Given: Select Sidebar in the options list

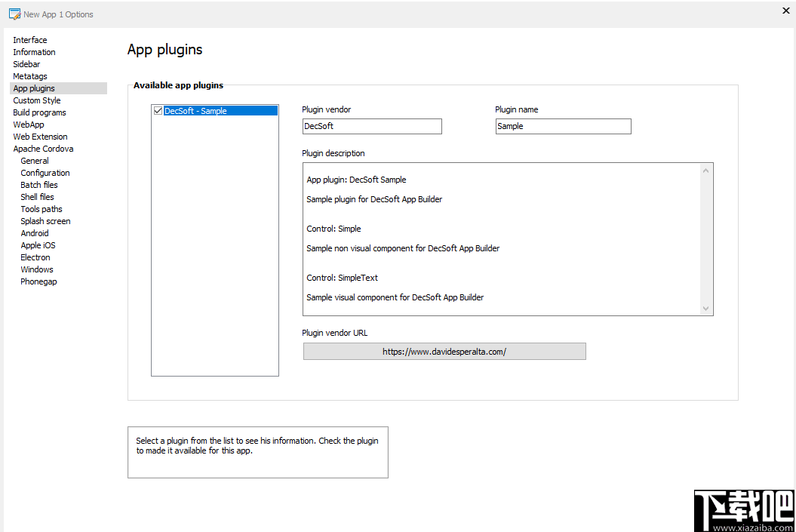Looking at the screenshot, I should coord(26,64).
